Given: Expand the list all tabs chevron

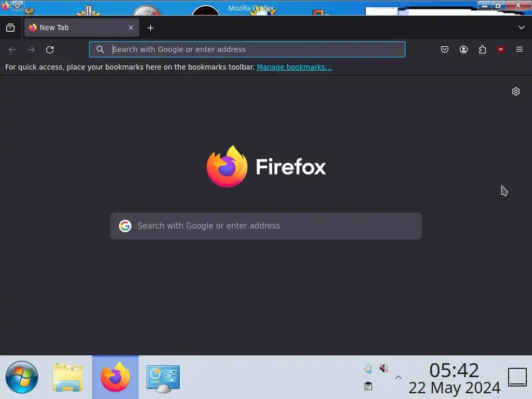Looking at the screenshot, I should tap(522, 28).
